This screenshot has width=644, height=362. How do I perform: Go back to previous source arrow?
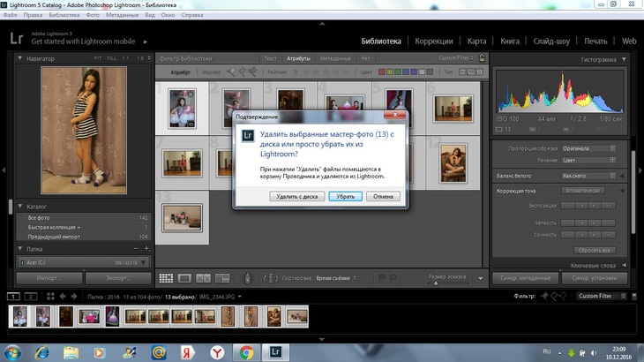(x=63, y=297)
